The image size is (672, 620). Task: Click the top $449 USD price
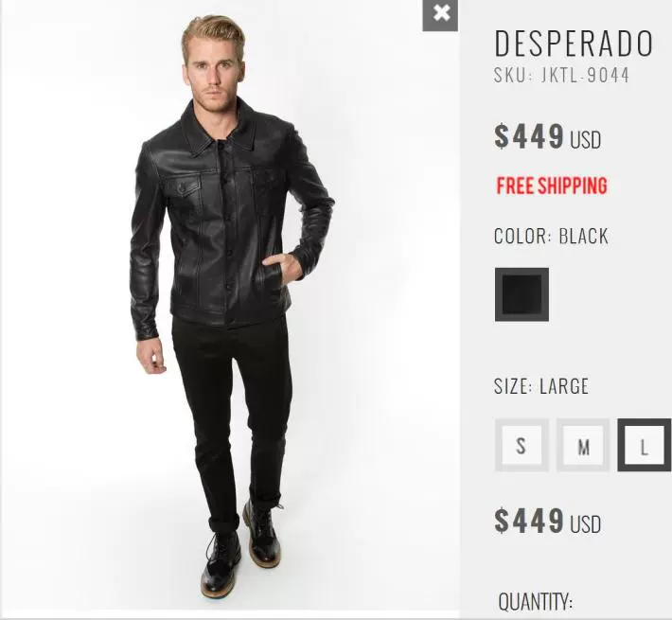[548, 136]
